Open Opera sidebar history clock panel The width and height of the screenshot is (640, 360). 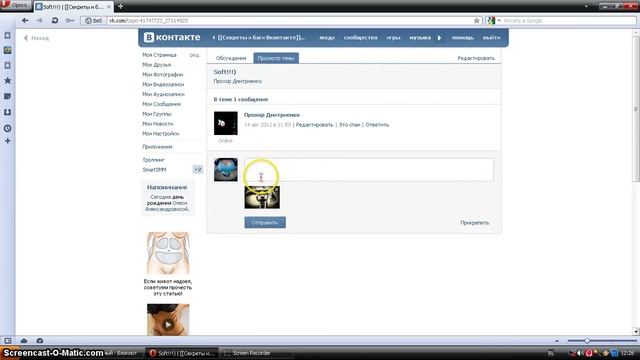click(x=7, y=128)
